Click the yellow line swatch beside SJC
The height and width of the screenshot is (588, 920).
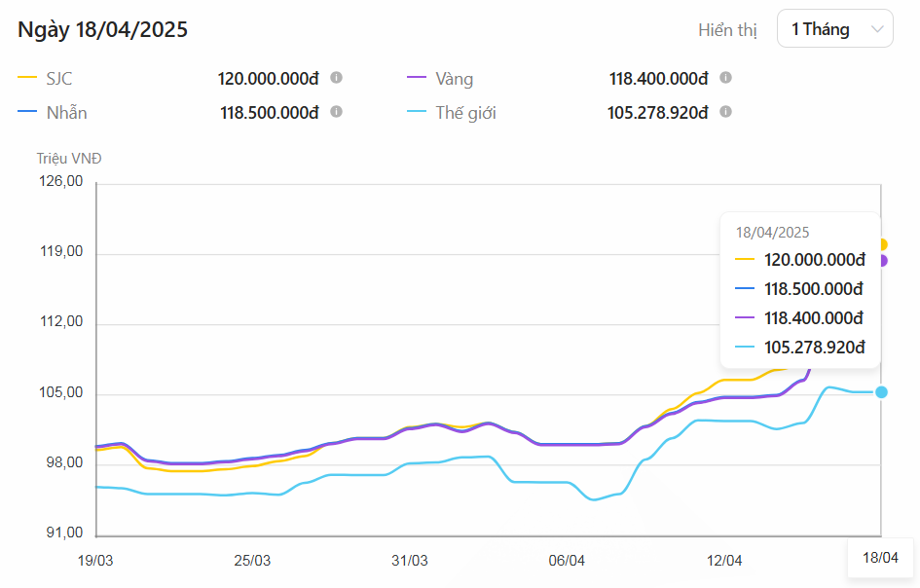(27, 78)
